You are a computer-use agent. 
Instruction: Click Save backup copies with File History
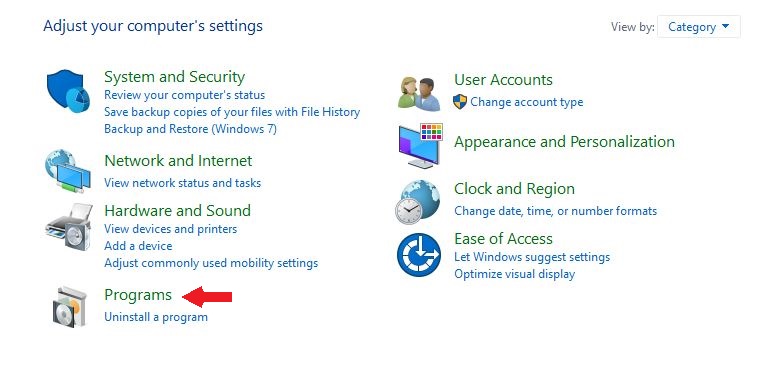coord(232,112)
